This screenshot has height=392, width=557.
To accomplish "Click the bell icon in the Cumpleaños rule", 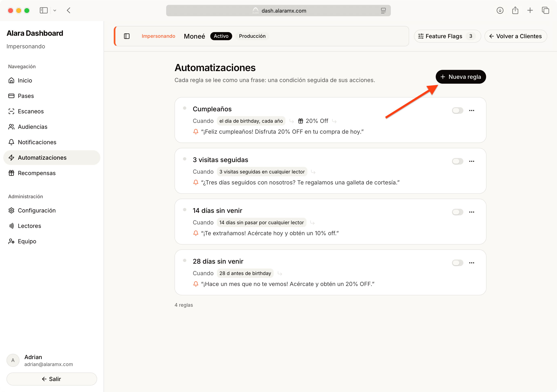I will (196, 132).
